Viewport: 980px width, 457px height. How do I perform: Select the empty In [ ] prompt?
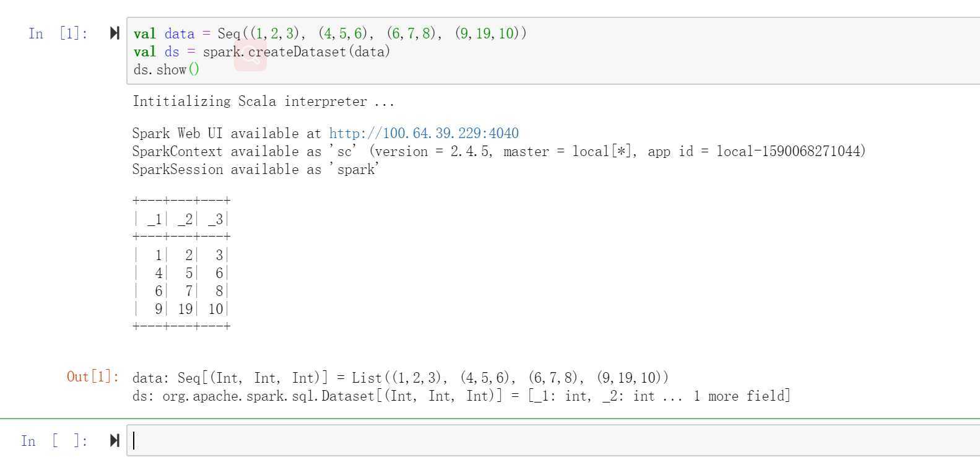(x=54, y=441)
